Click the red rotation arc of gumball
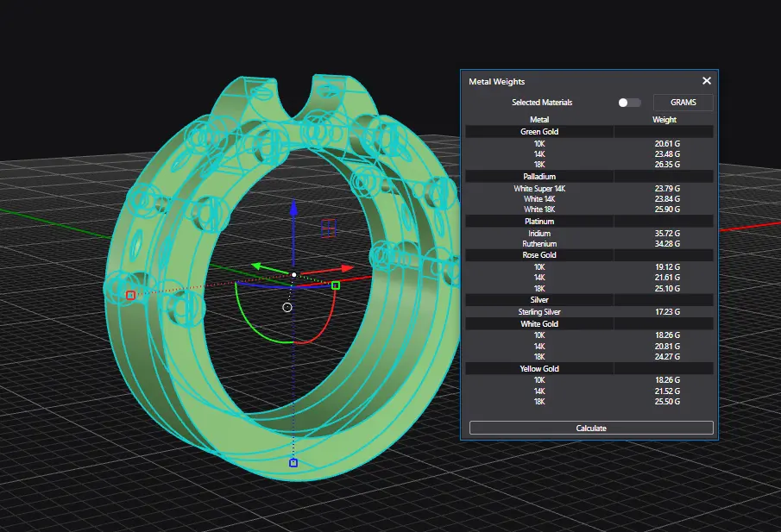Screen dimensions: 781x532 click(324, 325)
